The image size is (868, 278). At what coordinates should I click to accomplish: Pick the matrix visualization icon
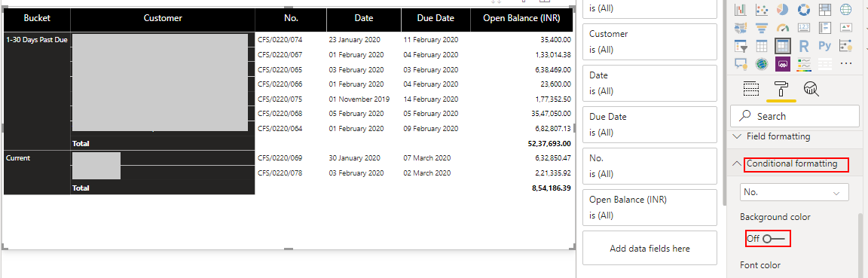[x=782, y=46]
